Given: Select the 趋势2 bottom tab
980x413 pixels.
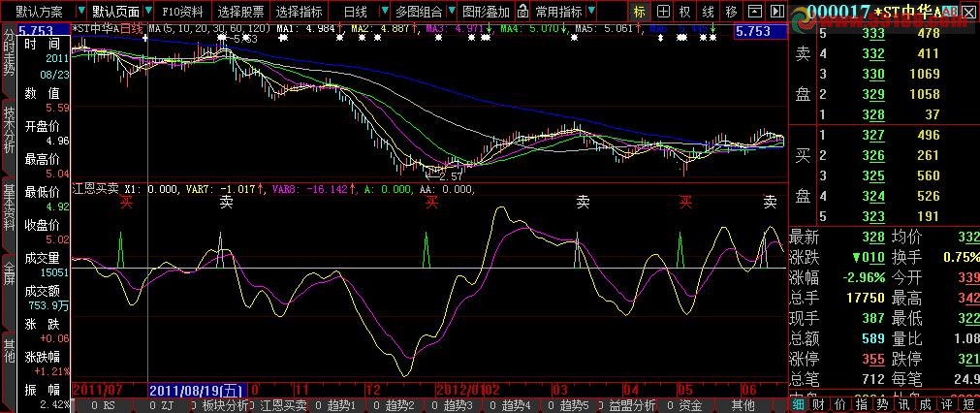Looking at the screenshot, I should [x=395, y=405].
